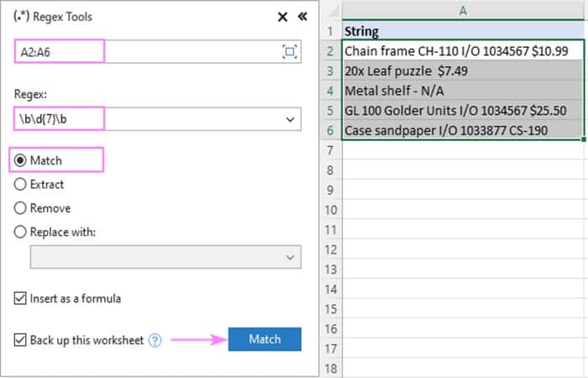
Task: Expand the Regex pattern dropdown
Action: coord(290,119)
